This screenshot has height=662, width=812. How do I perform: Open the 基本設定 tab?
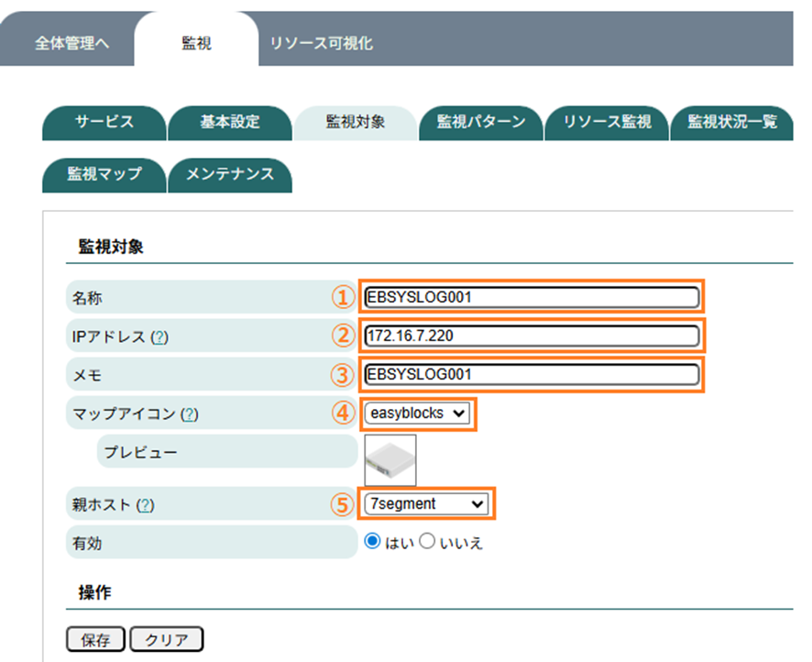230,122
